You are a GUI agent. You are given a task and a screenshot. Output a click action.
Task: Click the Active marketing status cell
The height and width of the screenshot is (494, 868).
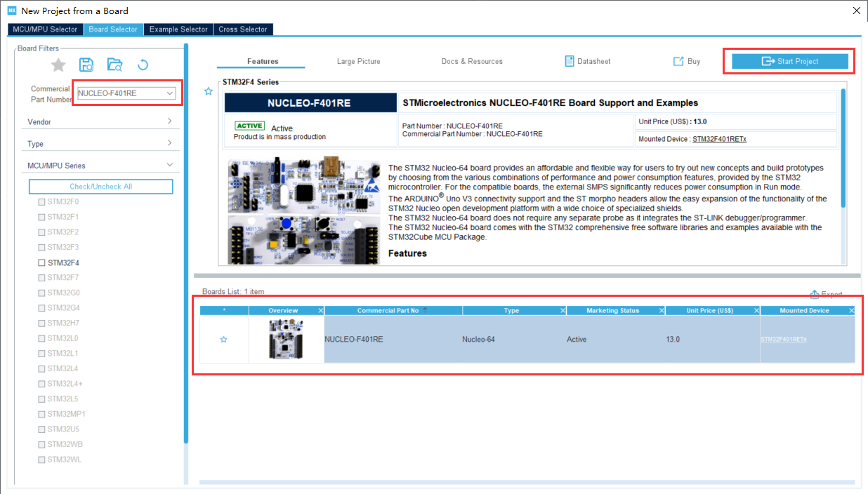[x=577, y=340]
